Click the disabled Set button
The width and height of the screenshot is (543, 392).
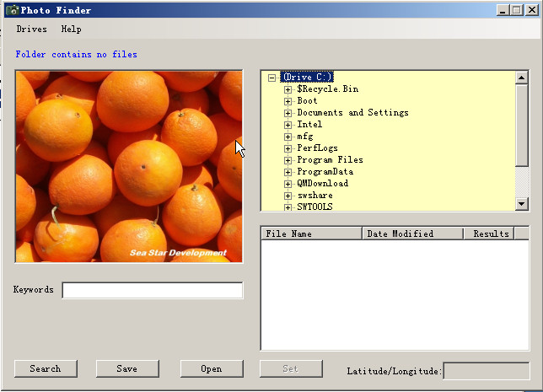pos(291,368)
